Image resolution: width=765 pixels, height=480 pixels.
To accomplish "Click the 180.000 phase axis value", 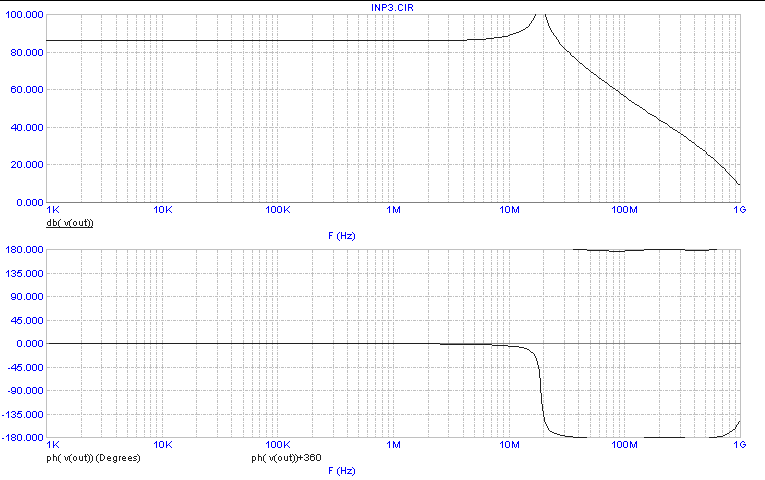I will pyautogui.click(x=24, y=250).
